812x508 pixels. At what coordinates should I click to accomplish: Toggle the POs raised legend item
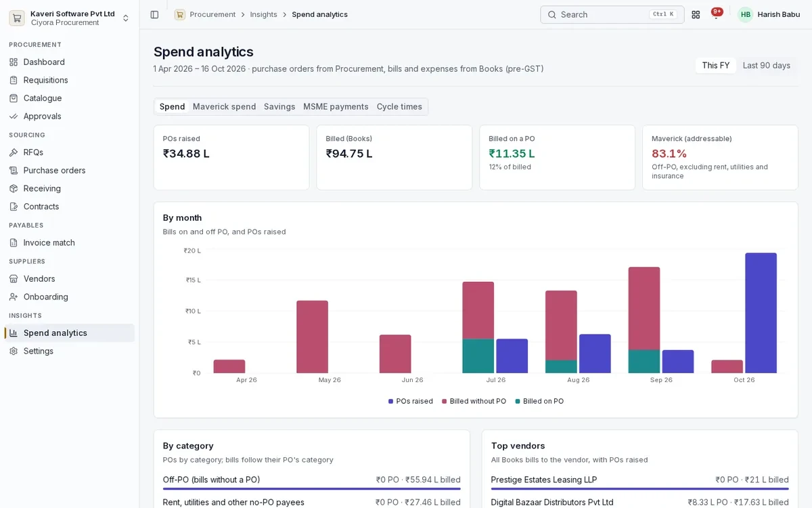pos(411,402)
